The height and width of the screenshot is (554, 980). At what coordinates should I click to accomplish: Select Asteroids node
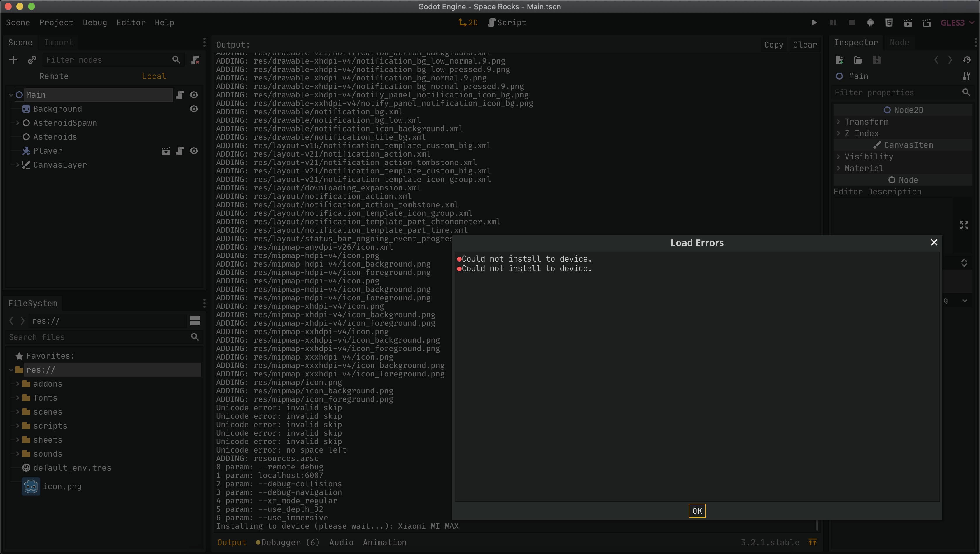coord(55,136)
